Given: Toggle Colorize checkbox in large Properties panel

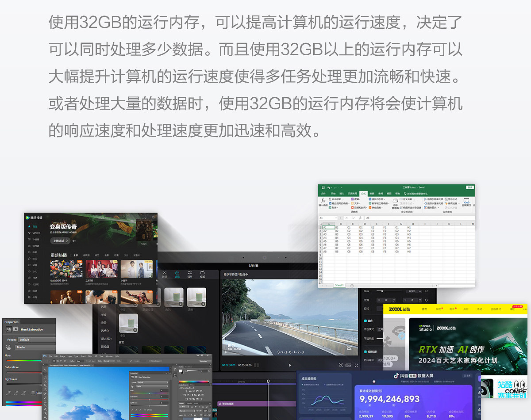Looking at the screenshot, I should pos(33,393).
